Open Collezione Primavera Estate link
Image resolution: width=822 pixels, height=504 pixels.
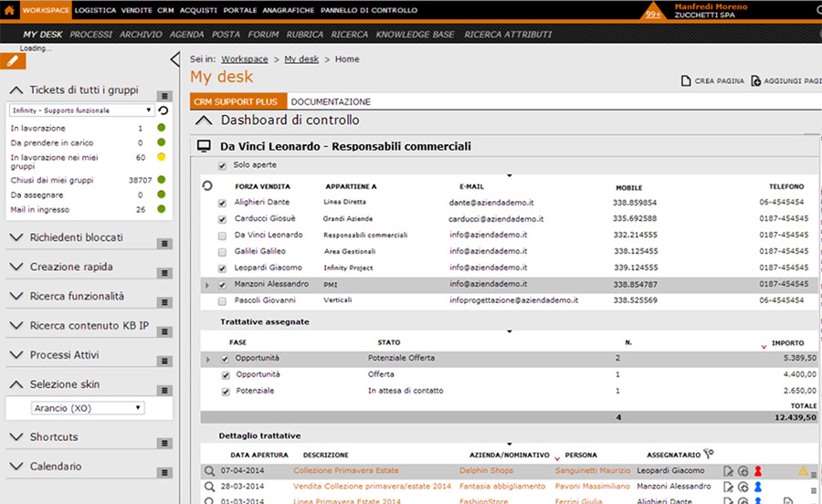pos(345,471)
